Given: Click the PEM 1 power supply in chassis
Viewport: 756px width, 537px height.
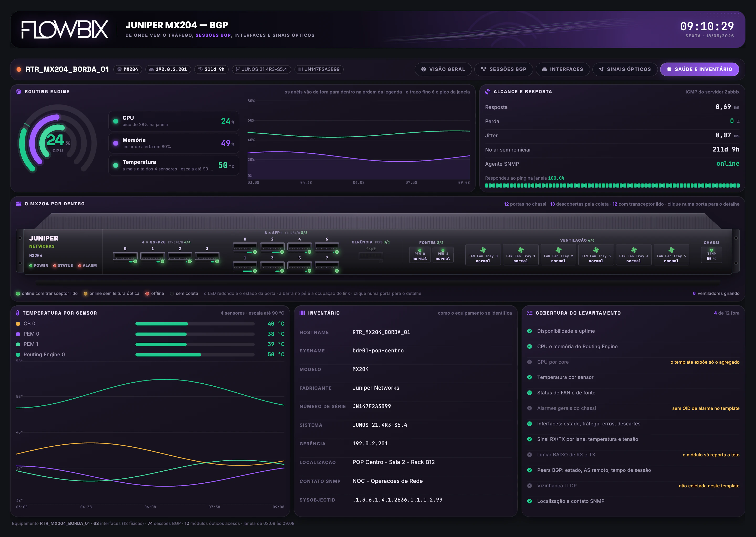Looking at the screenshot, I should coord(443,255).
